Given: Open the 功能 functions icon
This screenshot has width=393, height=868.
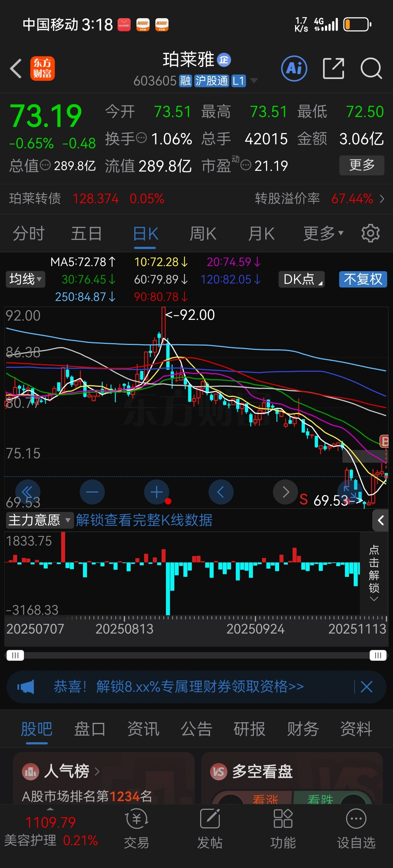Looking at the screenshot, I should 283,829.
